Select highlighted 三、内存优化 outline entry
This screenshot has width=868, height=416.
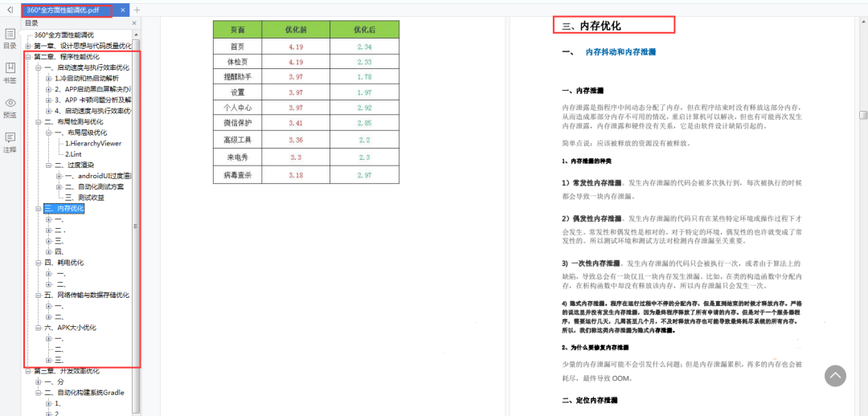(64, 209)
